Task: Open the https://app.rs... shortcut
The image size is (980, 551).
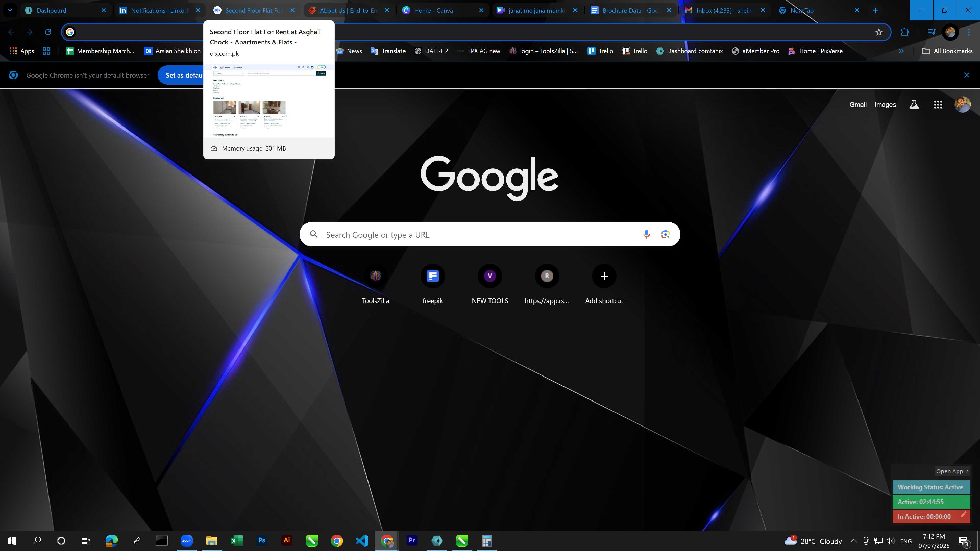Action: (547, 284)
